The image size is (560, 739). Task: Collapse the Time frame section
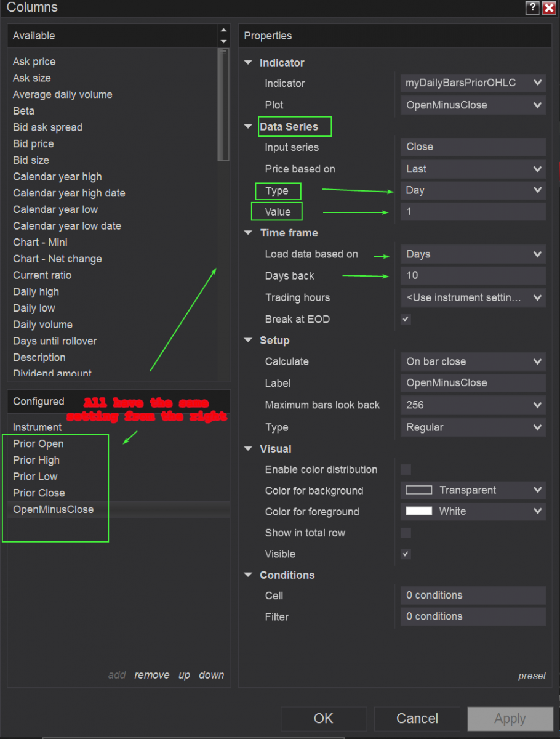248,233
